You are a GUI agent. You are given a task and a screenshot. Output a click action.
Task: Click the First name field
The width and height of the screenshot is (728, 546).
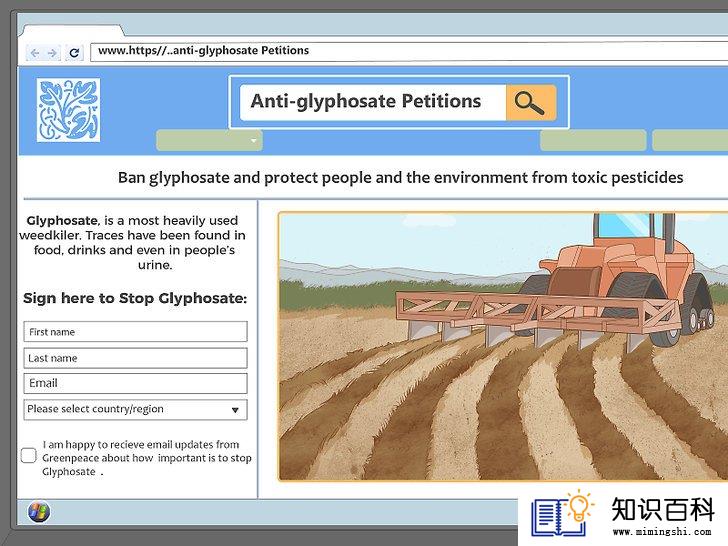136,332
